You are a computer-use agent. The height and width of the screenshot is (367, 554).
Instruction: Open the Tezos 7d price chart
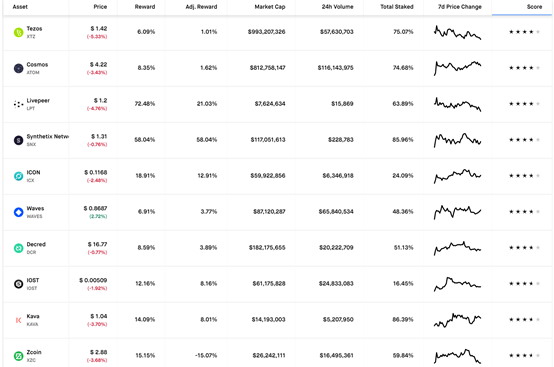[x=458, y=32]
